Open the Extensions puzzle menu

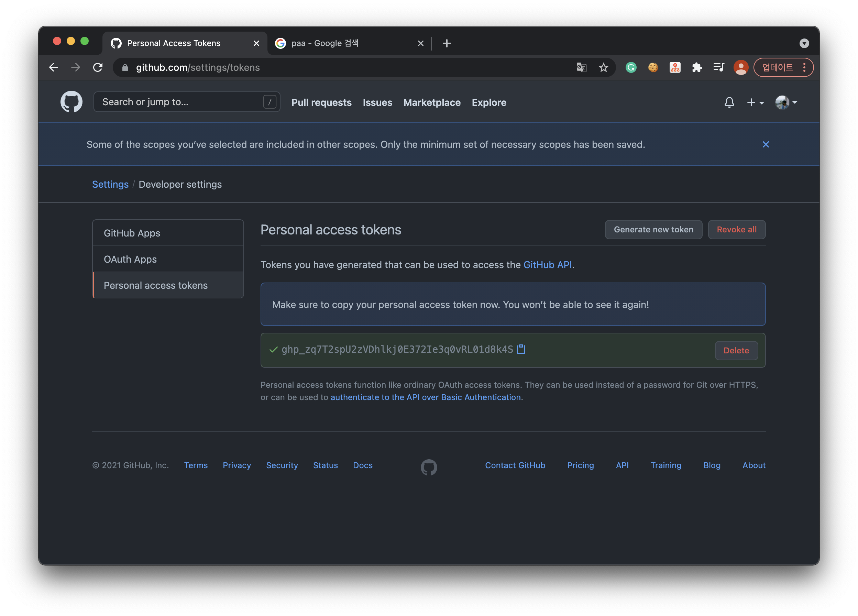click(x=697, y=68)
